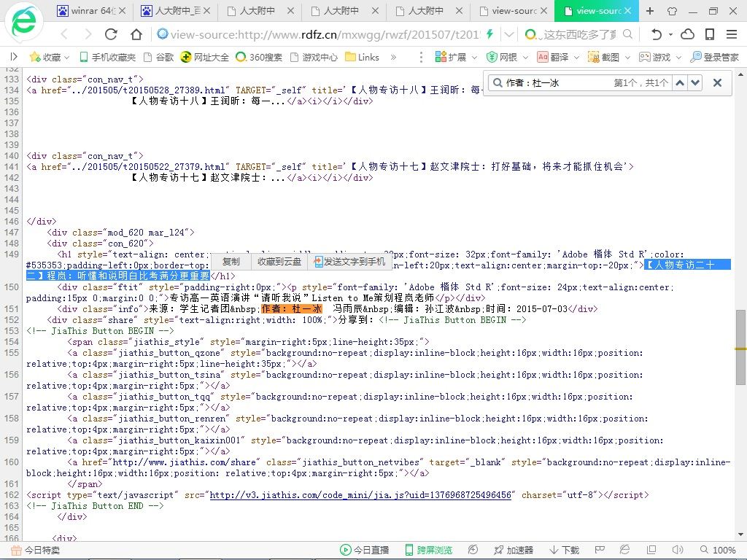Open the dropdown next to undo closed tab
Image resolution: width=747 pixels, height=560 pixels.
(x=671, y=34)
